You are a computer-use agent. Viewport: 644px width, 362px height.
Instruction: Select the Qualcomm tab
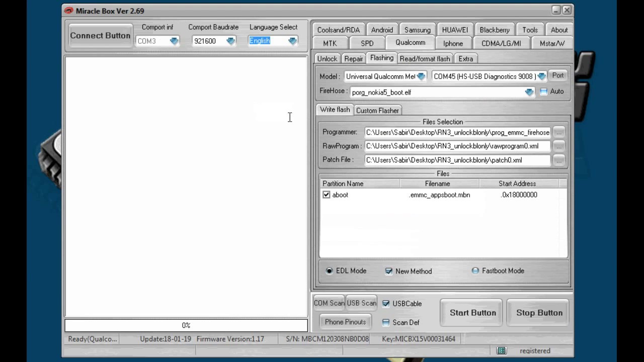(411, 43)
